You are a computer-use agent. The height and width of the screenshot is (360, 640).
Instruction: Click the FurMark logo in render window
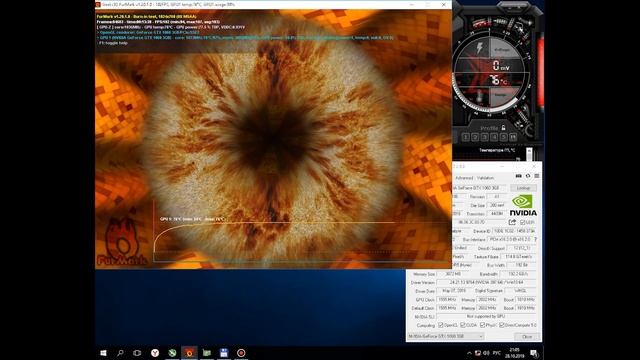121,242
